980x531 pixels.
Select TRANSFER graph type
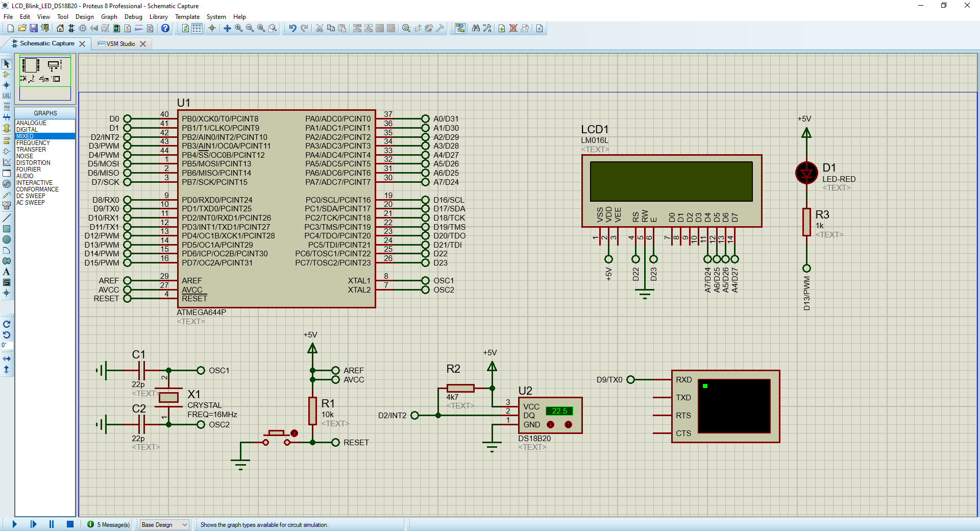click(45, 150)
